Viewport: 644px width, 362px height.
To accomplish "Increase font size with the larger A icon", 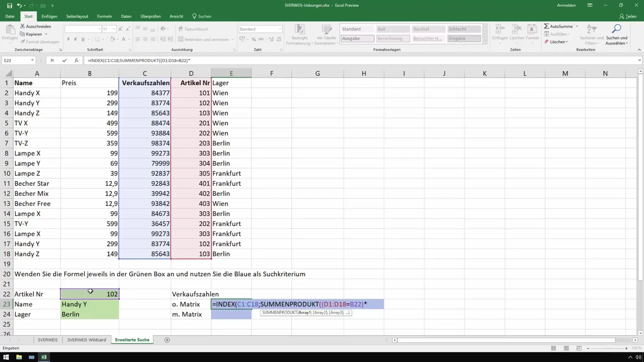I will (x=121, y=29).
